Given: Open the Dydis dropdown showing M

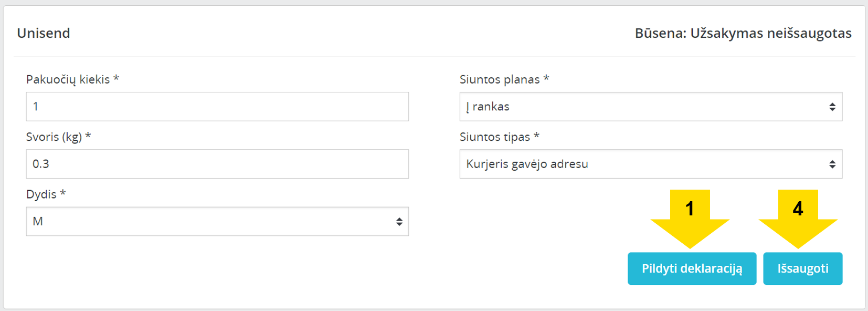Looking at the screenshot, I should click(217, 221).
